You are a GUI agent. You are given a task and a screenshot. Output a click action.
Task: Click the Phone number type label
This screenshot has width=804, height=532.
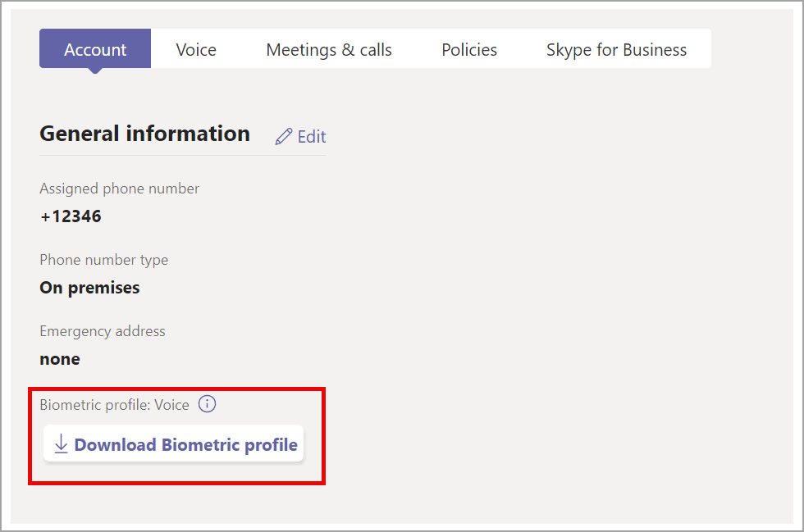[104, 260]
